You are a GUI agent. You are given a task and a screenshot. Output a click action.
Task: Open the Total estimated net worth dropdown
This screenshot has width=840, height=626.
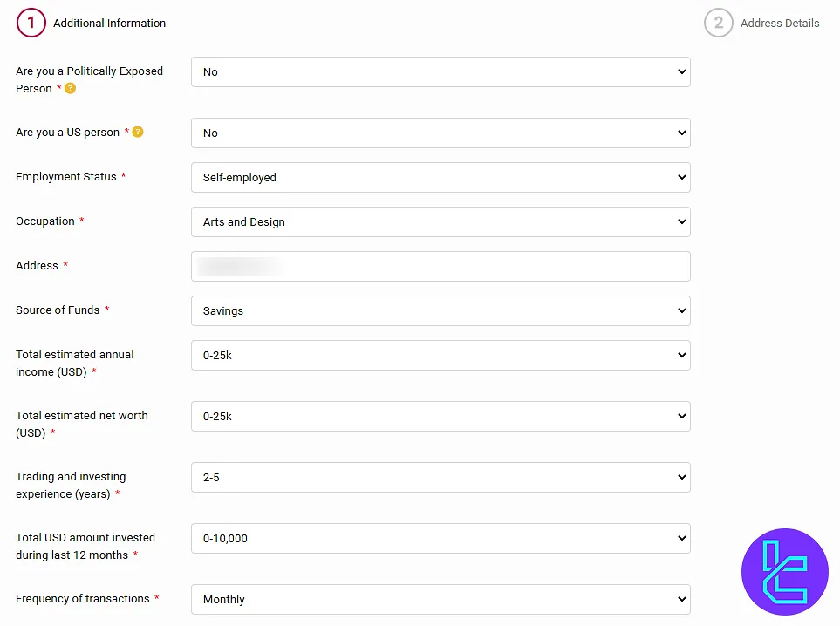click(440, 416)
